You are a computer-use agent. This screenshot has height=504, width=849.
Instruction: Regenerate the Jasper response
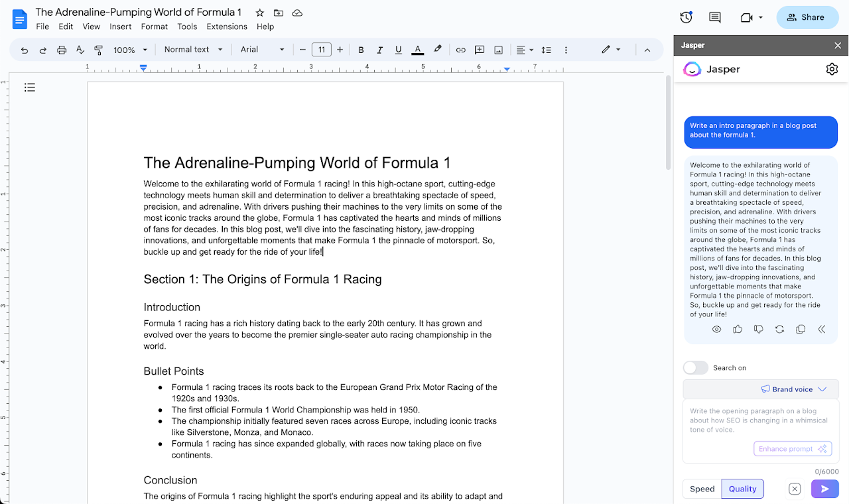click(779, 330)
